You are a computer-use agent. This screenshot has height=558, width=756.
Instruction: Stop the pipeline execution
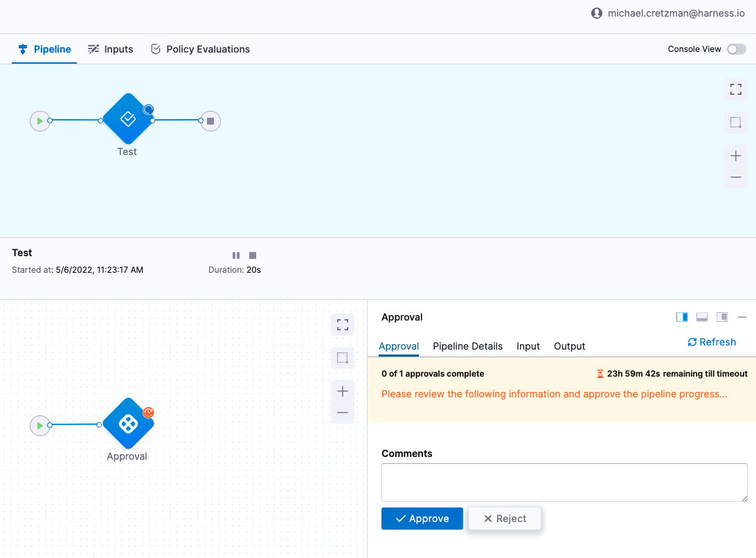tap(253, 255)
